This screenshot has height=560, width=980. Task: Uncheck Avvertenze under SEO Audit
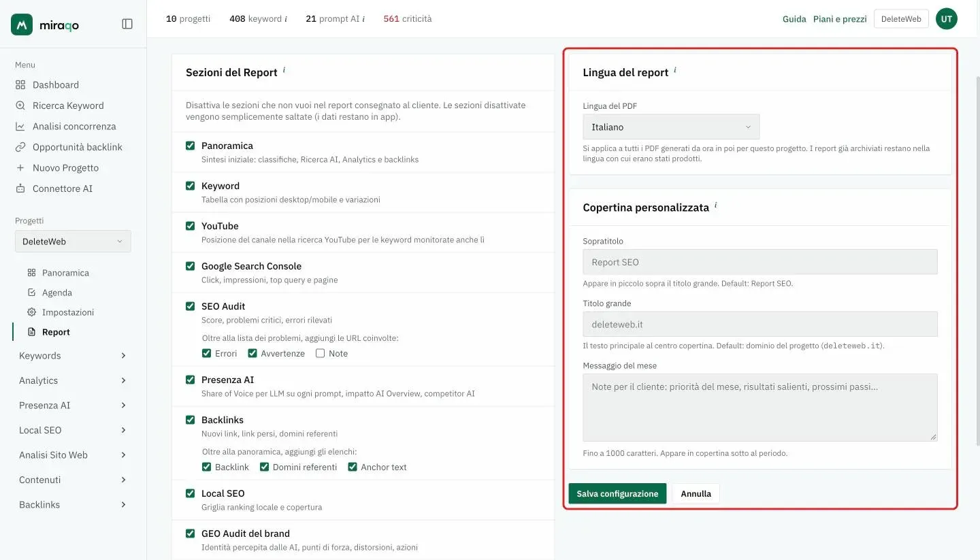click(252, 353)
